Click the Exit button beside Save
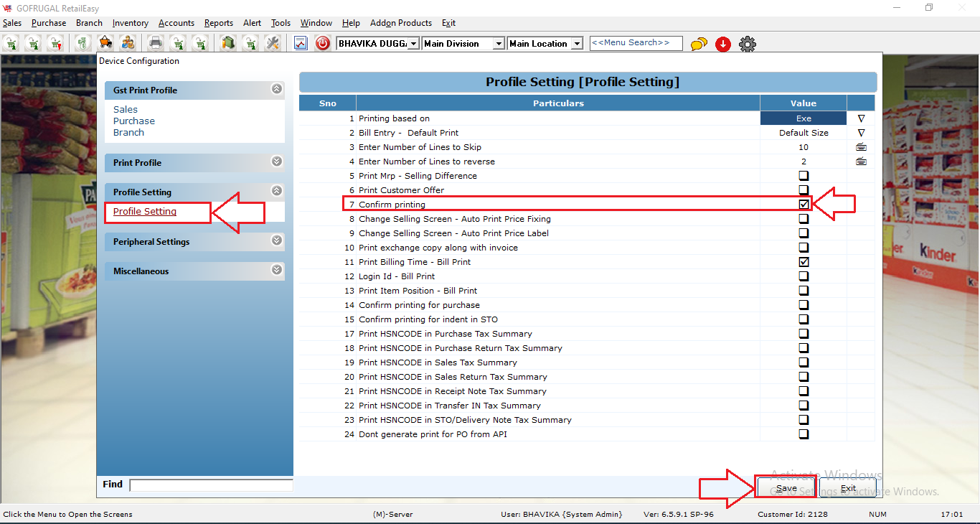The image size is (980, 524). [x=848, y=488]
